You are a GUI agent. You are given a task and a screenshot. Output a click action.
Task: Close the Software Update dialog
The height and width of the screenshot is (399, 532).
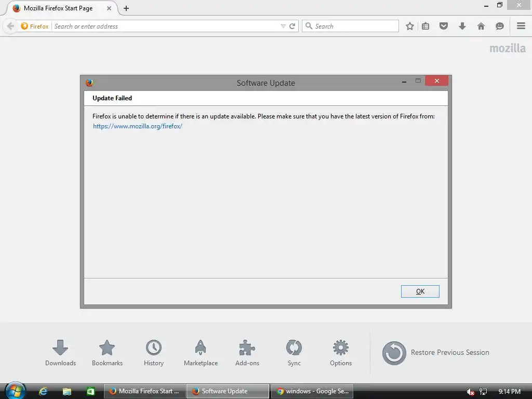[436, 81]
